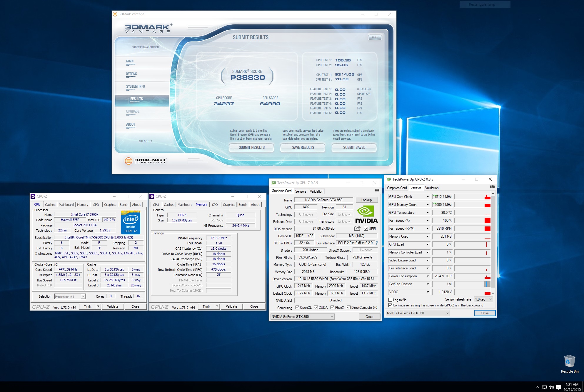Screen dimensions: 584x392
Task: Switch to Caches tab in left CPU-Z
Action: [x=50, y=205]
